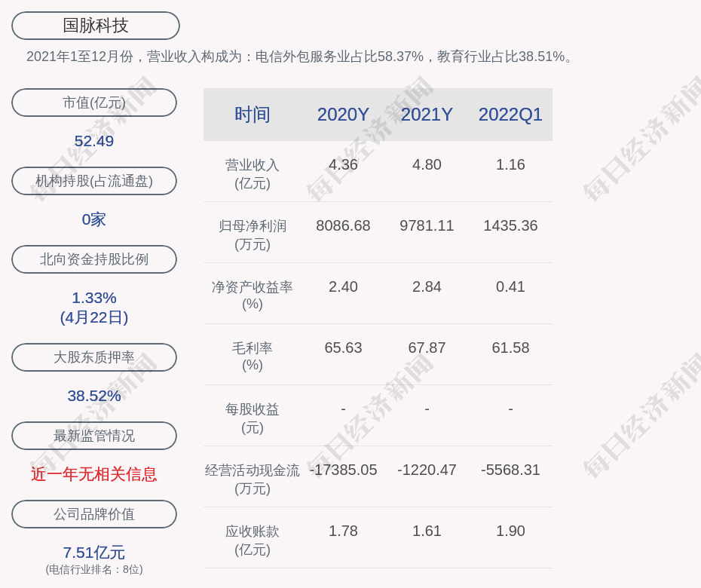This screenshot has width=701, height=588.
Task: Select ROE value 2.40
Action: click(x=343, y=286)
